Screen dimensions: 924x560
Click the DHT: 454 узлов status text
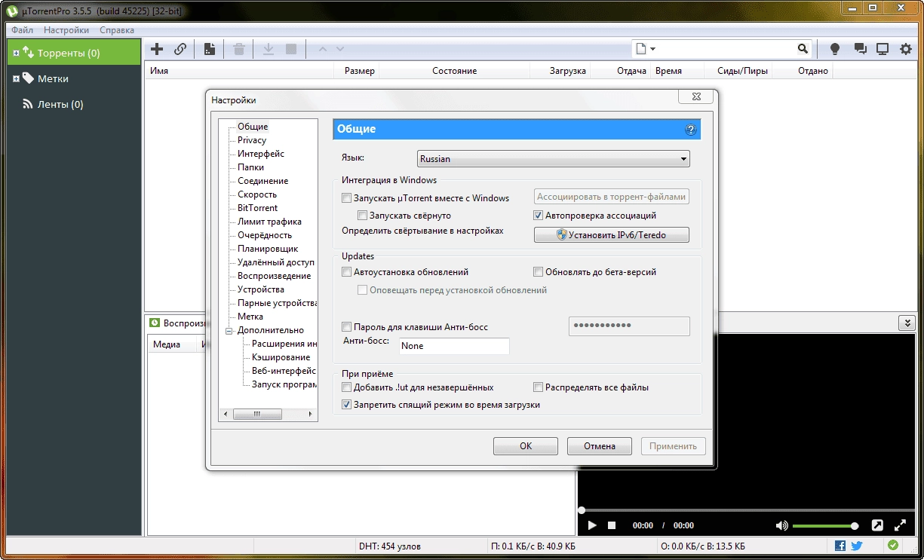[390, 546]
